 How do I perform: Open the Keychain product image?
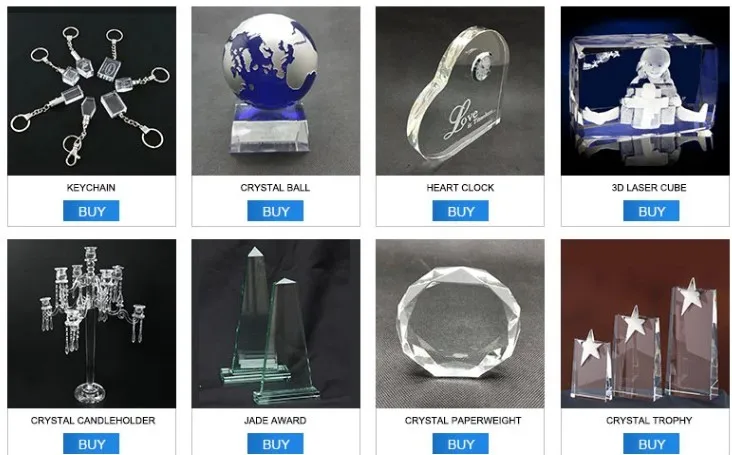click(92, 91)
